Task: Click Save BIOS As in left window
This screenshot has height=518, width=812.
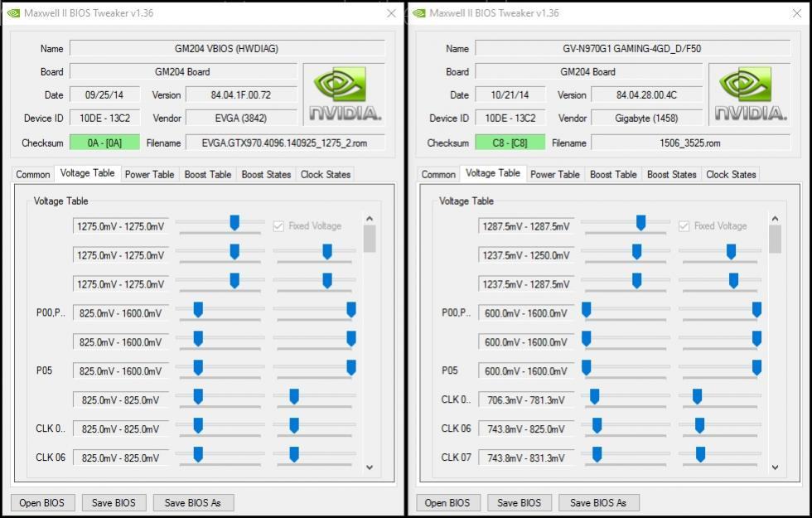Action: point(192,503)
